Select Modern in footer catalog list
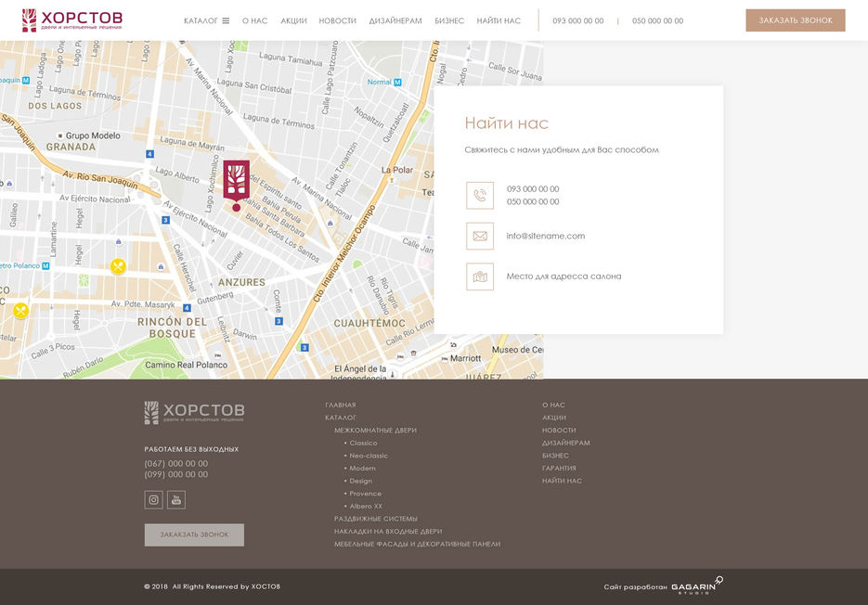Screen dimensions: 868x605 [363, 469]
